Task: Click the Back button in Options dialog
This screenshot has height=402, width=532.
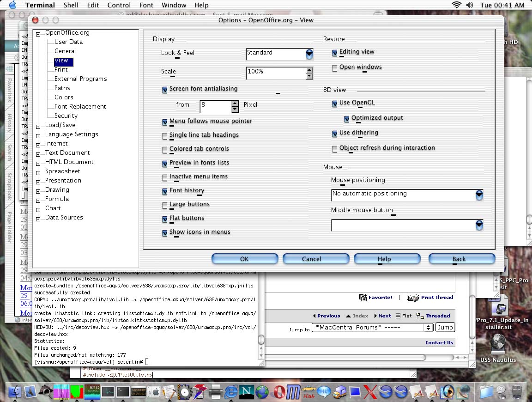Action: 462,259
